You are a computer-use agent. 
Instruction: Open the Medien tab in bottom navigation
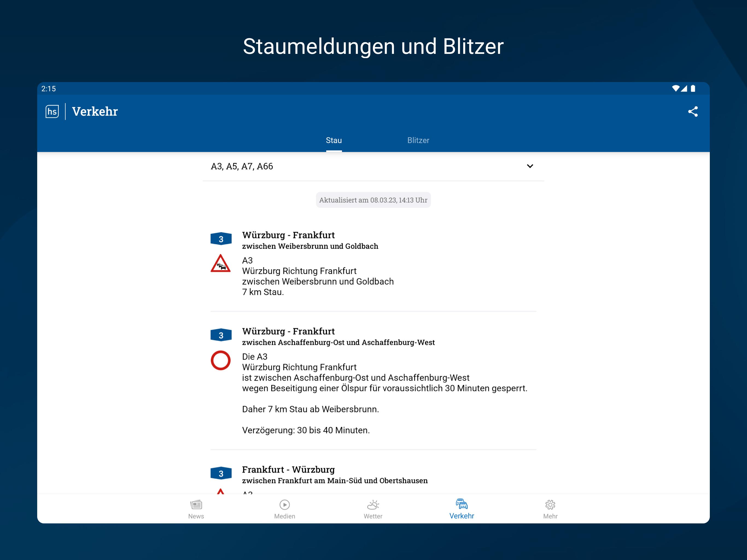click(284, 509)
